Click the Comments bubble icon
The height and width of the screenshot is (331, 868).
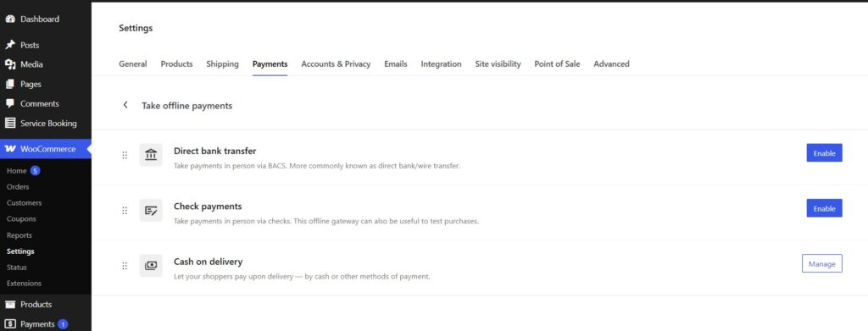point(10,103)
